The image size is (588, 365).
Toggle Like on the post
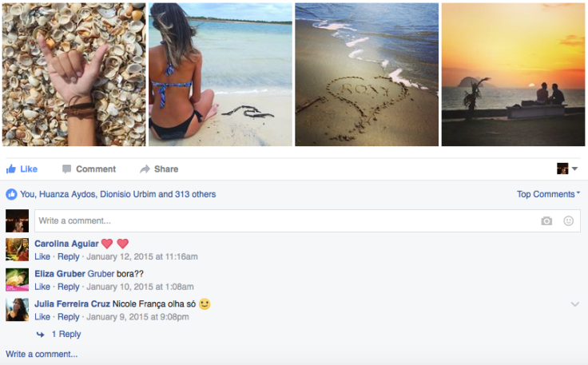pos(22,169)
